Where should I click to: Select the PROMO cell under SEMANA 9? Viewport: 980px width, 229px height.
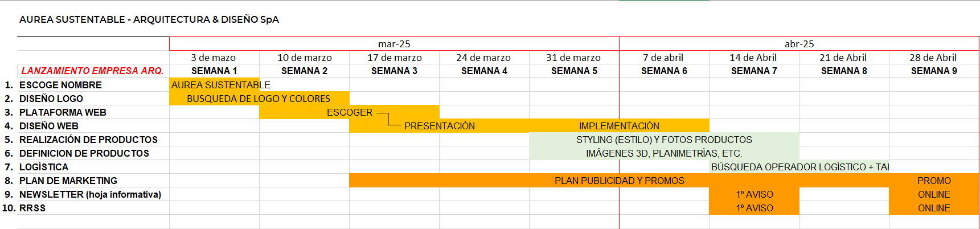click(x=934, y=181)
